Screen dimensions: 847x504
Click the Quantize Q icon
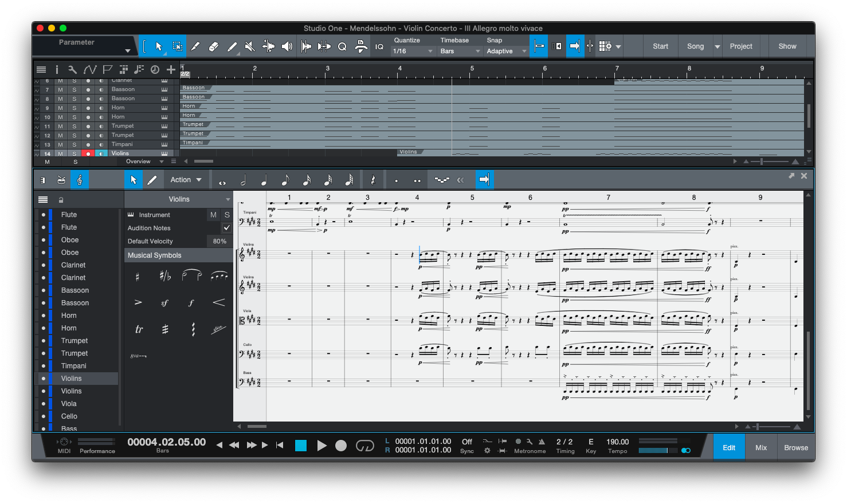(342, 47)
